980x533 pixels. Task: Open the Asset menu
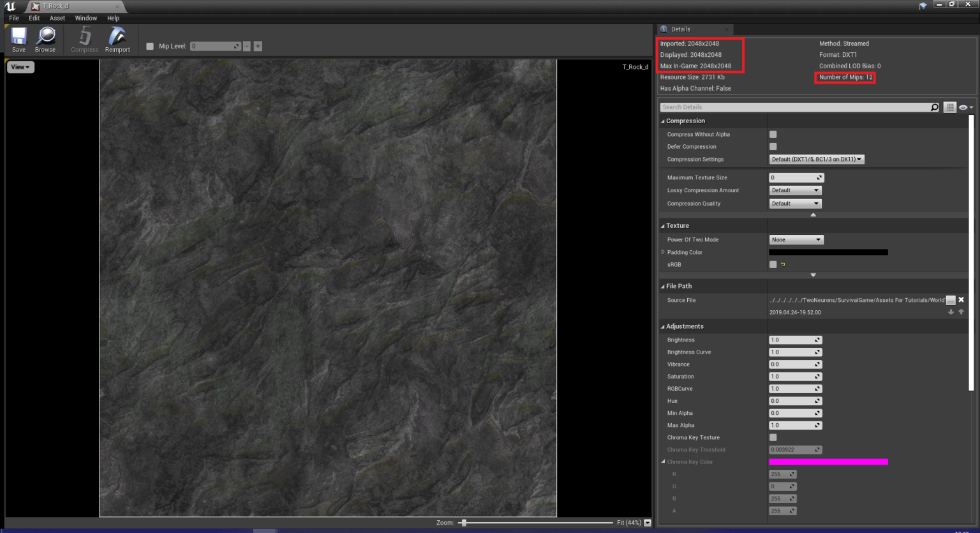57,18
